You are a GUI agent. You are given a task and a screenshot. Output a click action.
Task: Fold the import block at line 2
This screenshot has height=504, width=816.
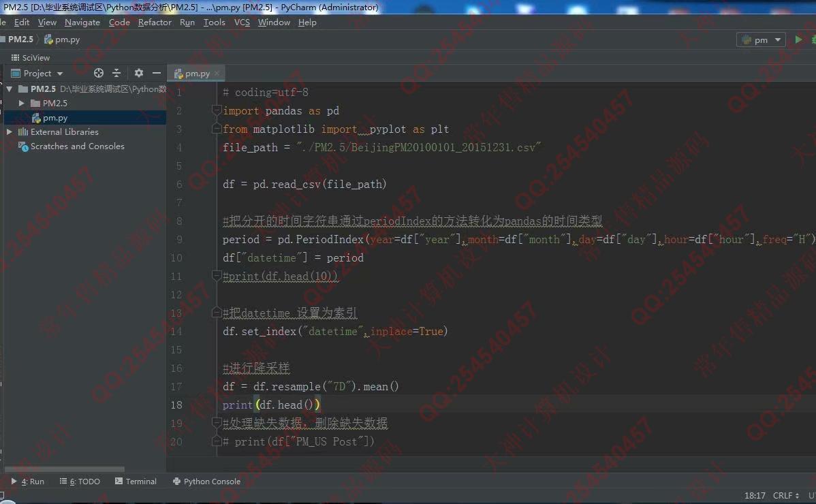click(217, 110)
